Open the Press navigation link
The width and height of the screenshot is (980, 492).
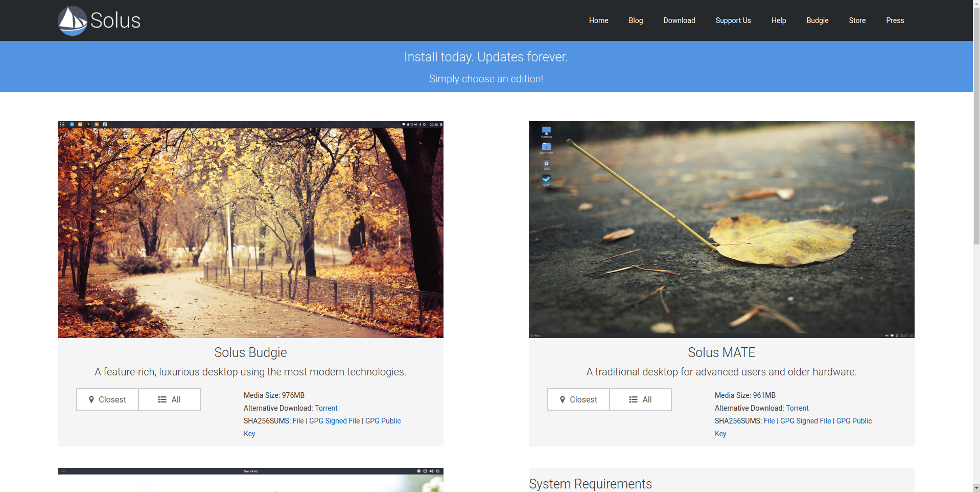[x=895, y=20]
